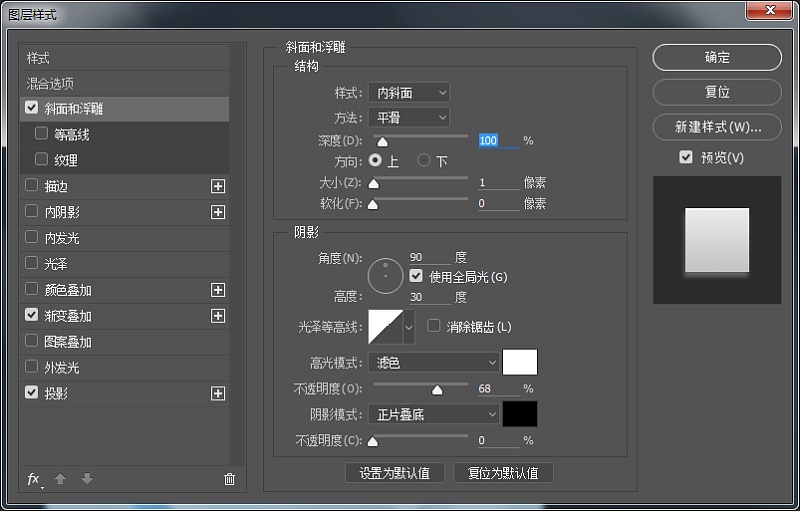
Task: Add another 颜色叠加 effect via plus icon
Action: tap(218, 290)
